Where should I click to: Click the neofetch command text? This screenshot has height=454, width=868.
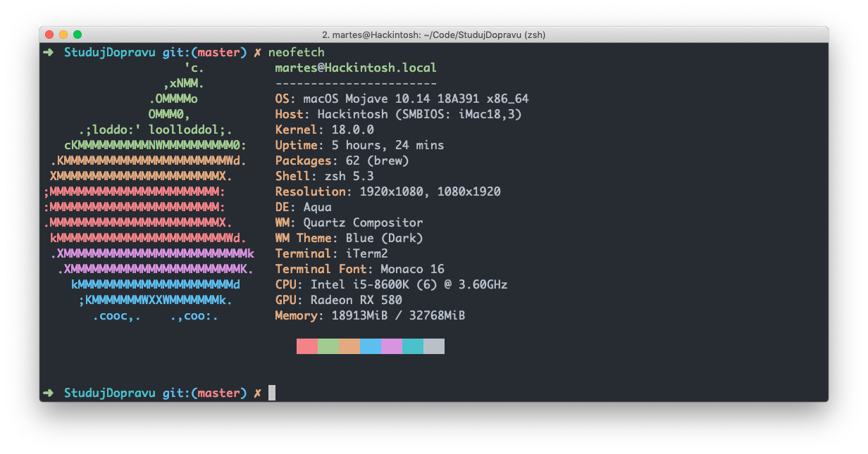(297, 53)
